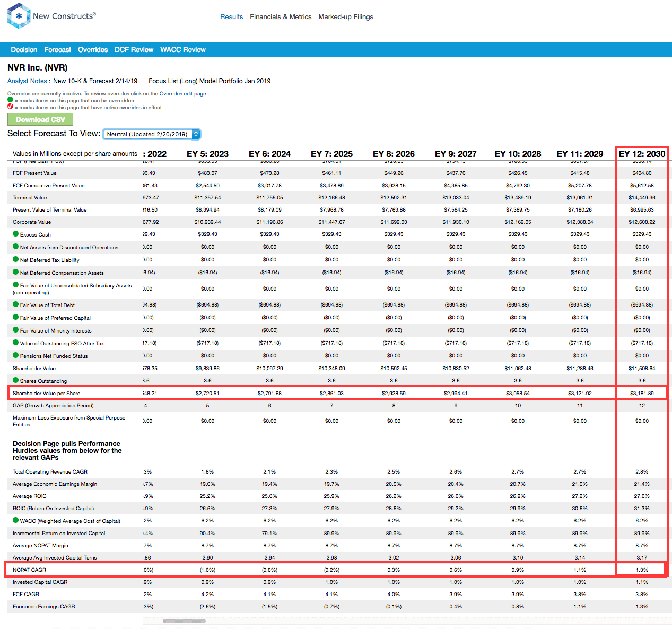Image resolution: width=672 pixels, height=629 pixels.
Task: Click the 1.3% NOPAT CAGR value for 2030
Action: (642, 570)
